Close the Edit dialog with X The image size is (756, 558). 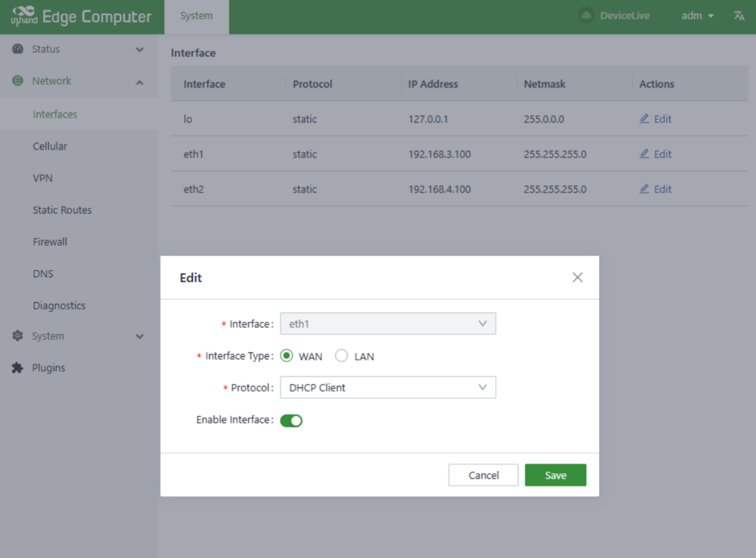(577, 277)
